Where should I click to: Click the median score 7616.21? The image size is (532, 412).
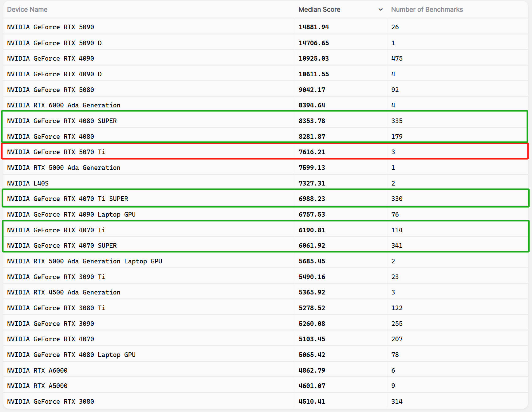[312, 152]
